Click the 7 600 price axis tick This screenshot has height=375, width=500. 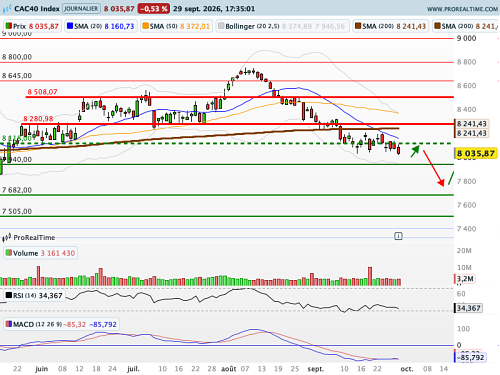(x=466, y=205)
